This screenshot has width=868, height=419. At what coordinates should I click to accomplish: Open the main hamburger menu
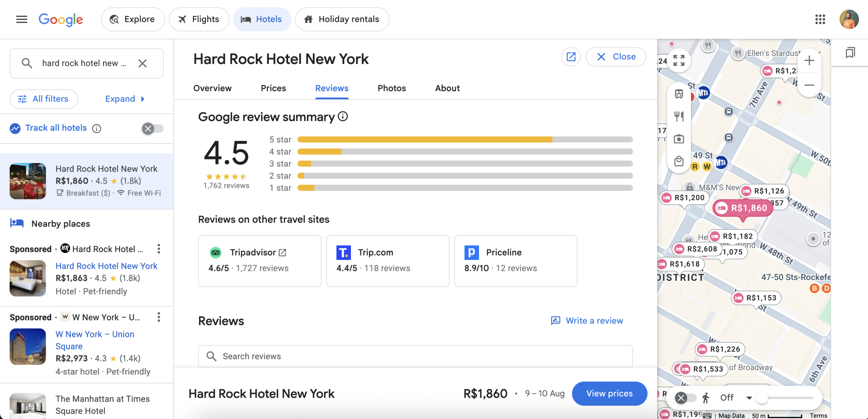click(x=22, y=19)
